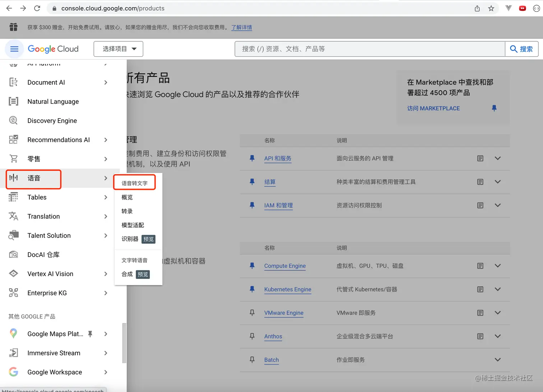Open 语音 item in sidebar
Viewport: 543px width, 392px height.
click(x=60, y=178)
